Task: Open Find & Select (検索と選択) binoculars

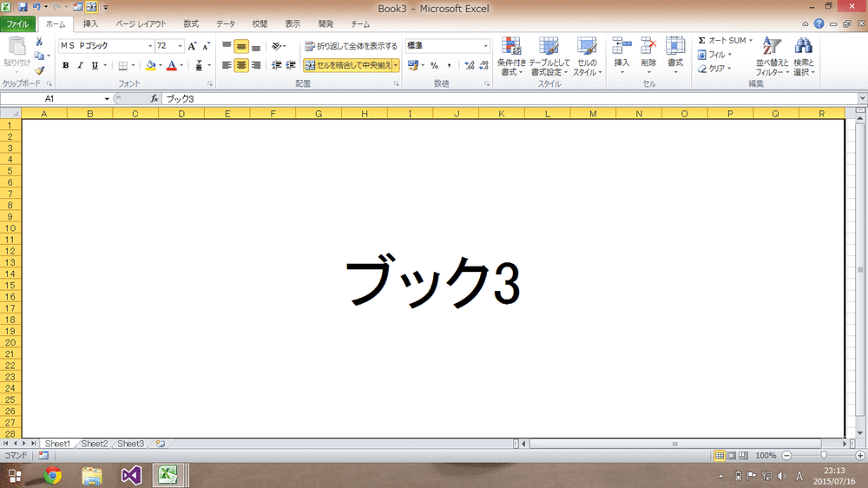Action: point(803,56)
